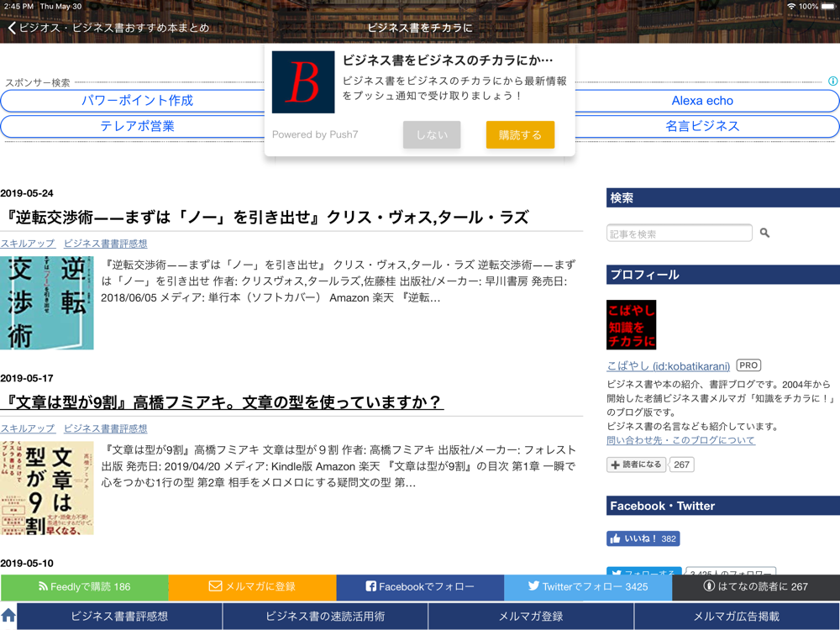Click the 問い合わせ先・このブログについて link
This screenshot has height=630, width=840.
(680, 440)
